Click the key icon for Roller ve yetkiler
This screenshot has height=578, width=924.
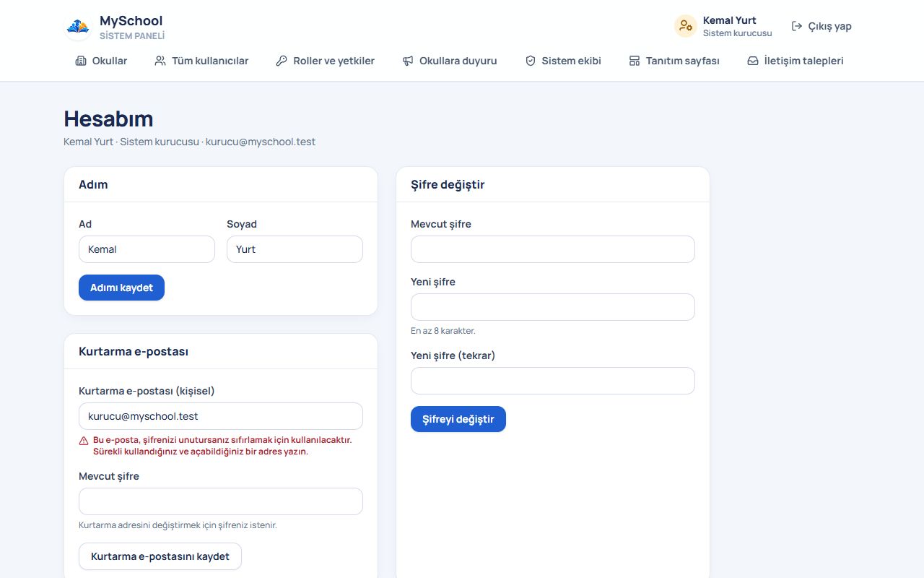282,61
